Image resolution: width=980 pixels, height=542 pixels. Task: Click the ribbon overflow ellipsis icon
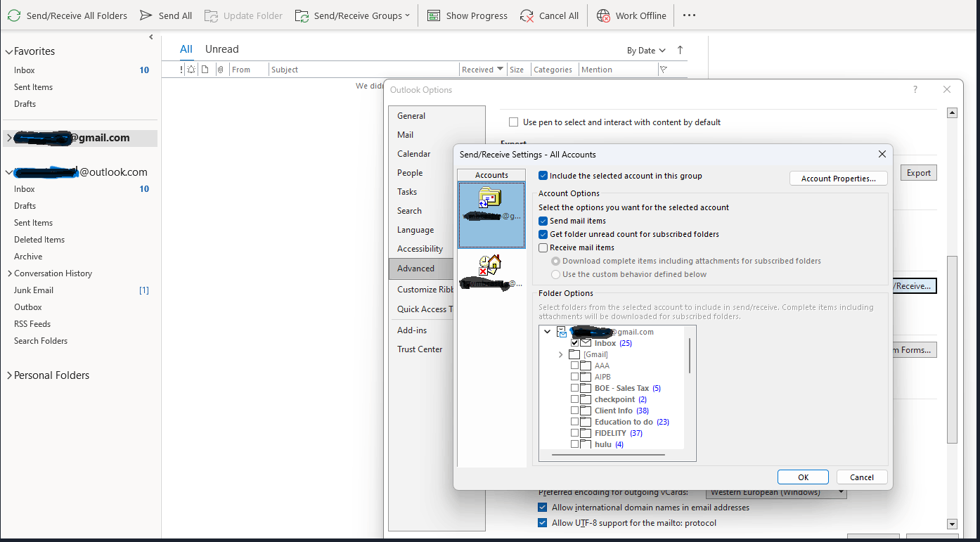[689, 15]
